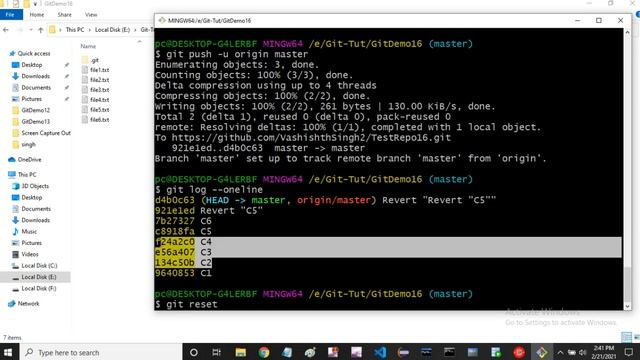Image resolution: width=640 pixels, height=360 pixels.
Task: Click This PC in the address breadcrumb
Action: pos(75,30)
